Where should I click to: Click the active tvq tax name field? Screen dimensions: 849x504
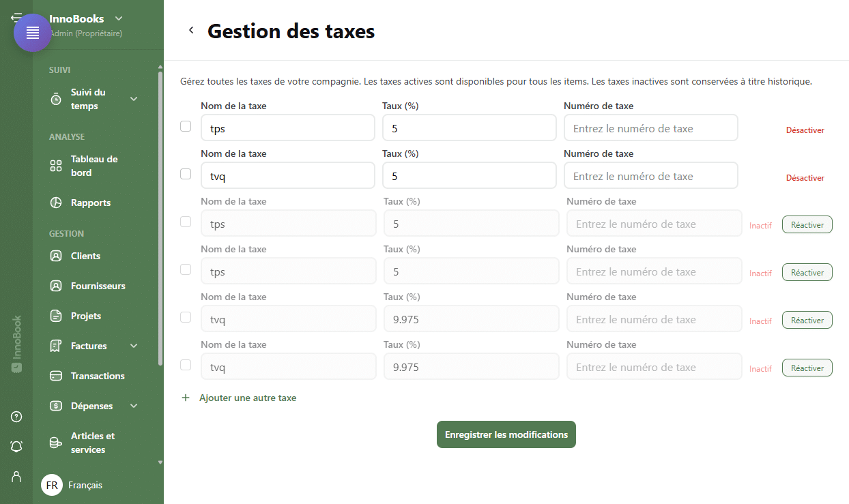[x=288, y=175]
